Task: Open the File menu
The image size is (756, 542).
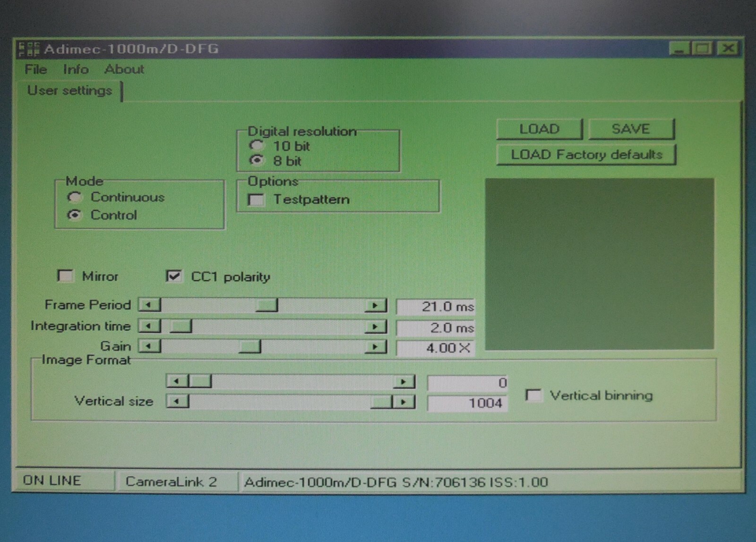Action: [36, 69]
